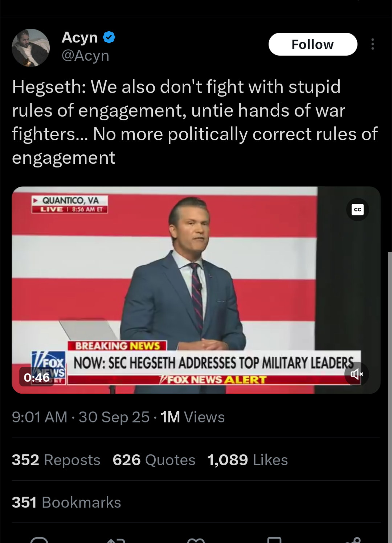Open Acyn's profile avatar
Screen dimensions: 392x543
31,48
